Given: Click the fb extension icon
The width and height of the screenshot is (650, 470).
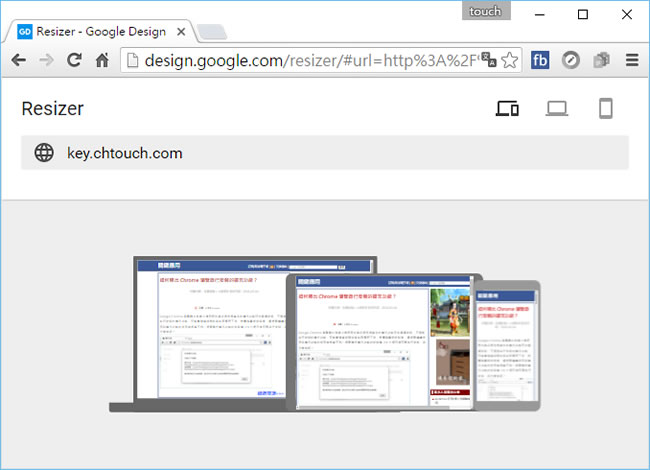Looking at the screenshot, I should [x=540, y=60].
